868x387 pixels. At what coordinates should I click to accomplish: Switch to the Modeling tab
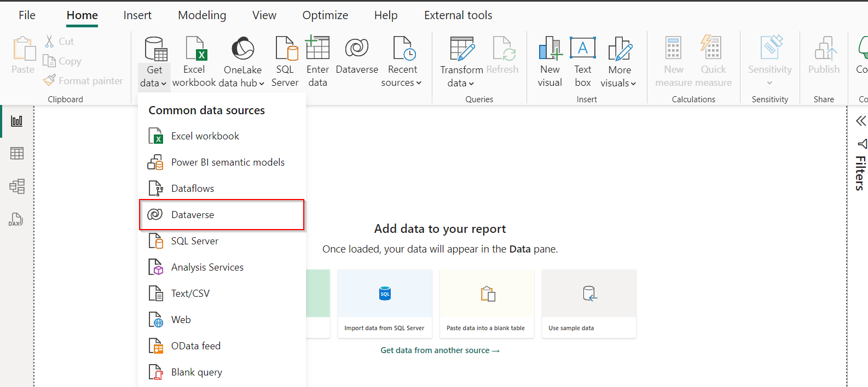pos(202,15)
